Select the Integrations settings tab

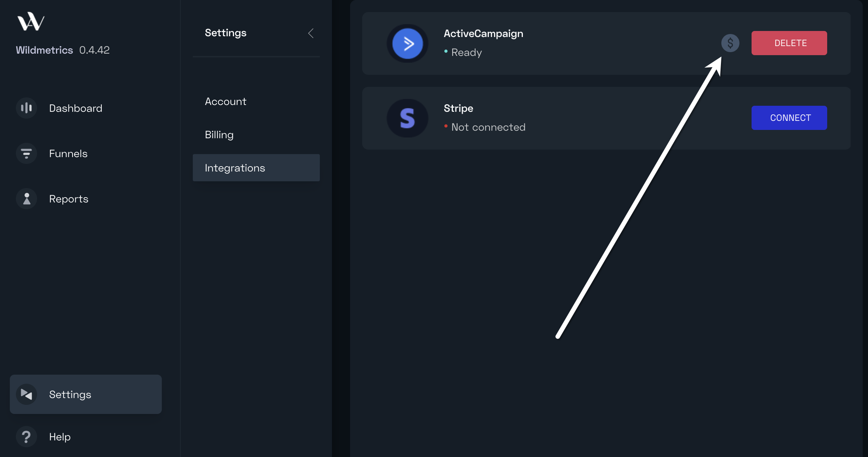pyautogui.click(x=256, y=168)
